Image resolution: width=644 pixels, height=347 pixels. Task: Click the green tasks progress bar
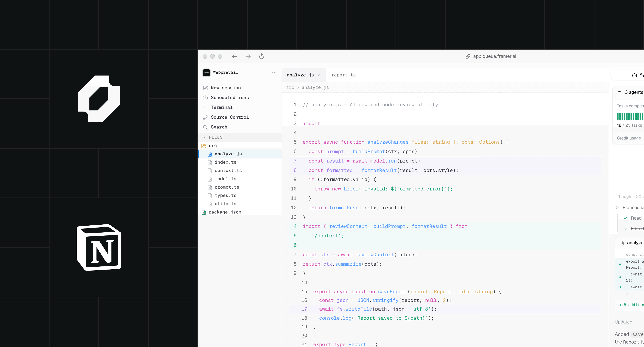click(630, 117)
